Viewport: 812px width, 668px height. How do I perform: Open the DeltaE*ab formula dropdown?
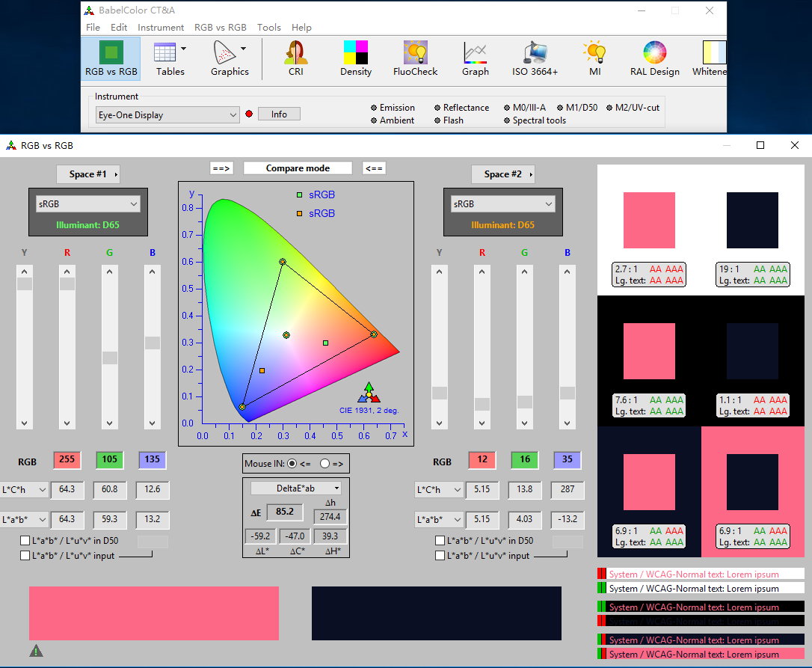(295, 488)
